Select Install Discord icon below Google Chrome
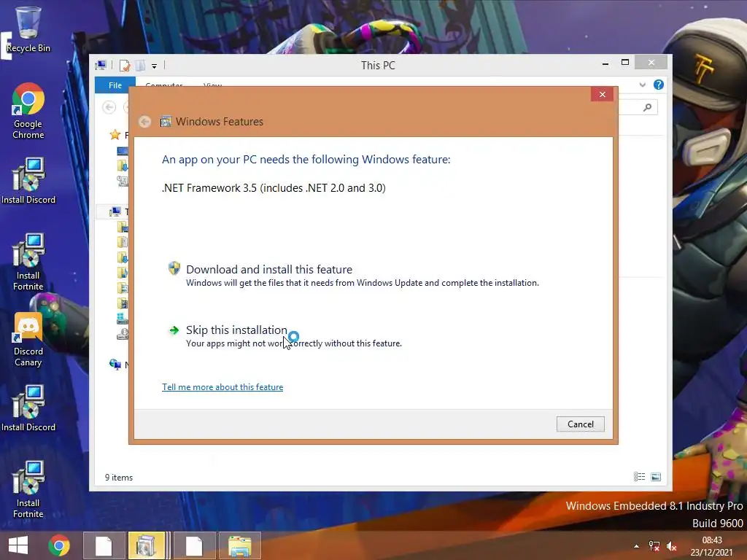747x560 pixels. [x=28, y=181]
